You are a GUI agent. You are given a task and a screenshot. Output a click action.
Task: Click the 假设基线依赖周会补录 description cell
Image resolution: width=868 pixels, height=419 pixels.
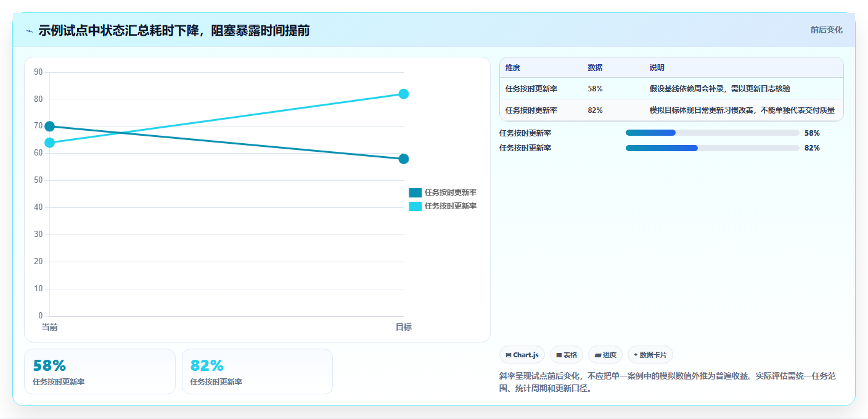point(720,89)
